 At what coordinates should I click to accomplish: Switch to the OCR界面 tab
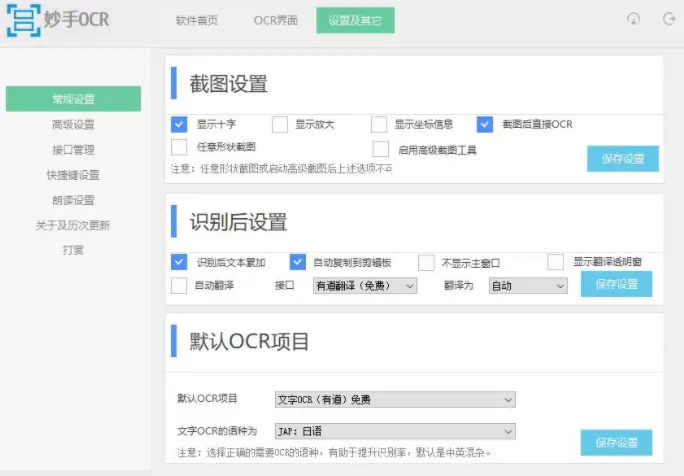click(x=276, y=21)
